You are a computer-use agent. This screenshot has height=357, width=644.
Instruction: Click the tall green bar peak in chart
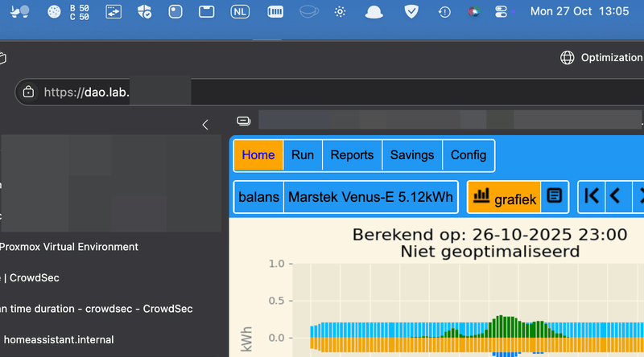click(x=500, y=326)
